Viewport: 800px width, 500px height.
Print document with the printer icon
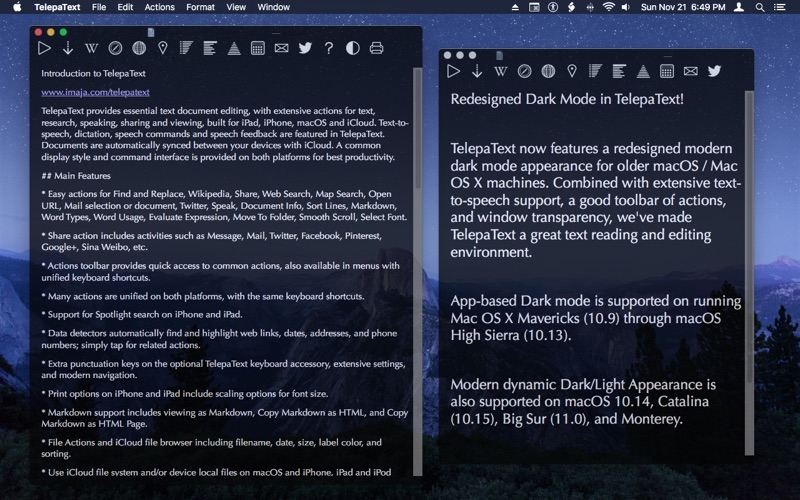coord(377,48)
